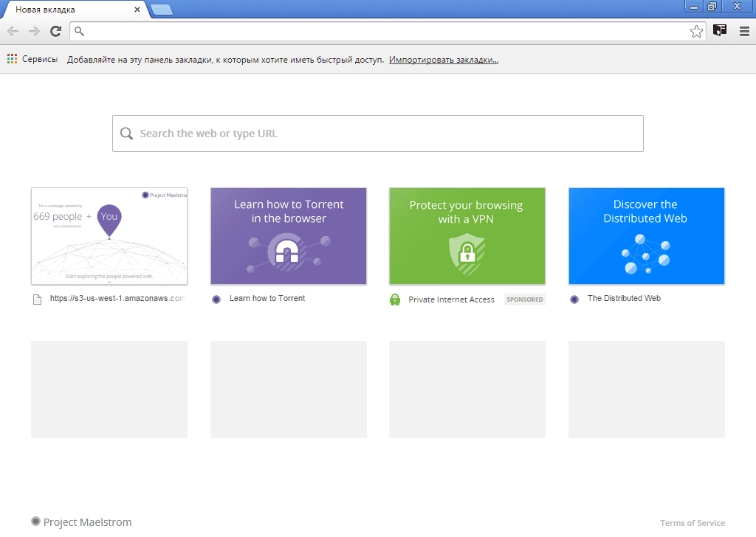
Task: Click the green lock icon beside Private Internet Access
Action: [395, 299]
